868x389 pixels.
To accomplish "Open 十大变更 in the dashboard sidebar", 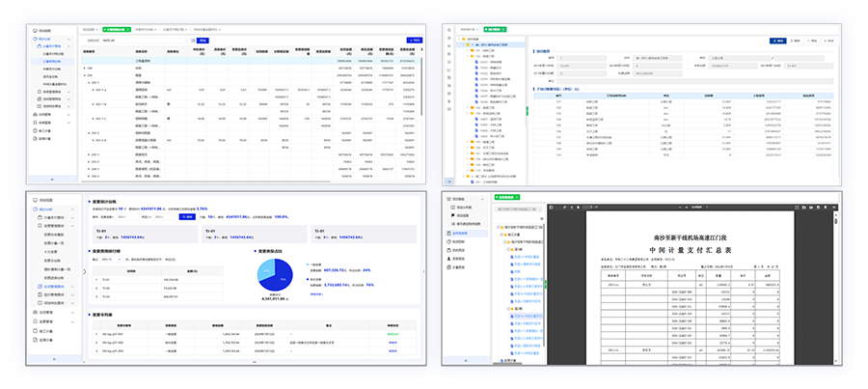I will pyautogui.click(x=51, y=252).
